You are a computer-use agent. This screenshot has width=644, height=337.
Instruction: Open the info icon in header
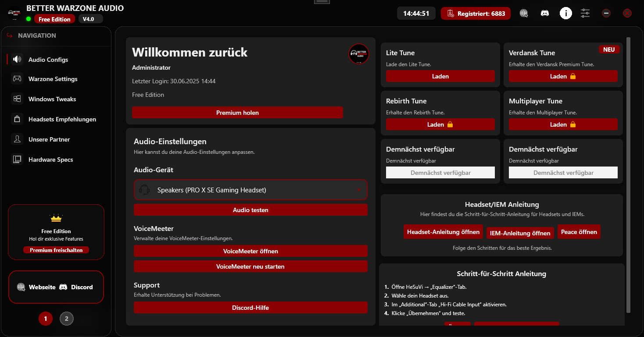click(566, 13)
